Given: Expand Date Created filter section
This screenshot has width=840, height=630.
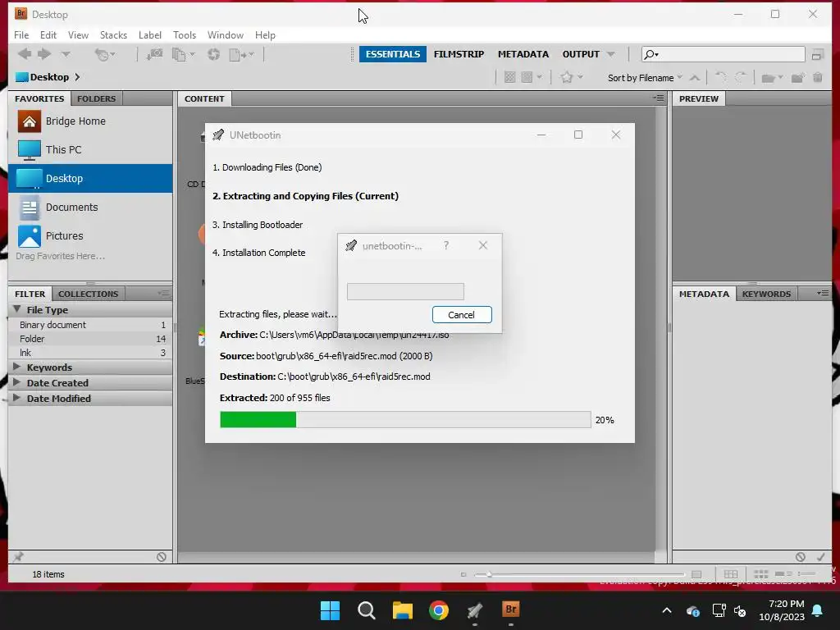Looking at the screenshot, I should pos(16,382).
